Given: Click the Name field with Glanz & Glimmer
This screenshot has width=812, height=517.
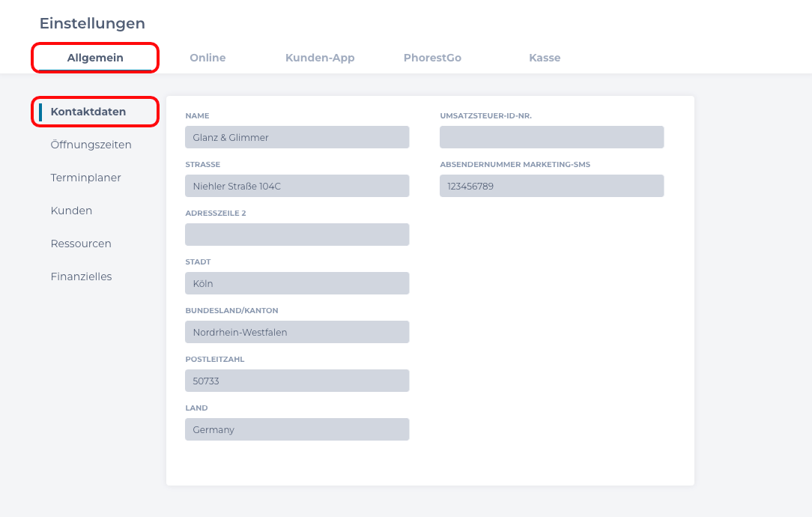Looking at the screenshot, I should pos(297,137).
